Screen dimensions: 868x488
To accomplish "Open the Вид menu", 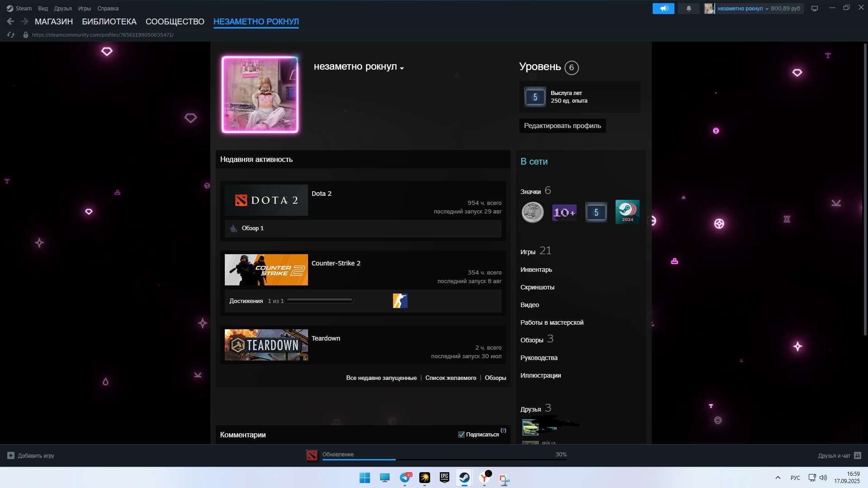I will pos(43,9).
